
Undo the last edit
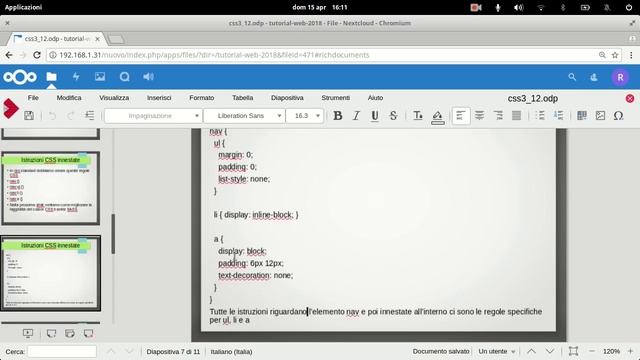52,116
